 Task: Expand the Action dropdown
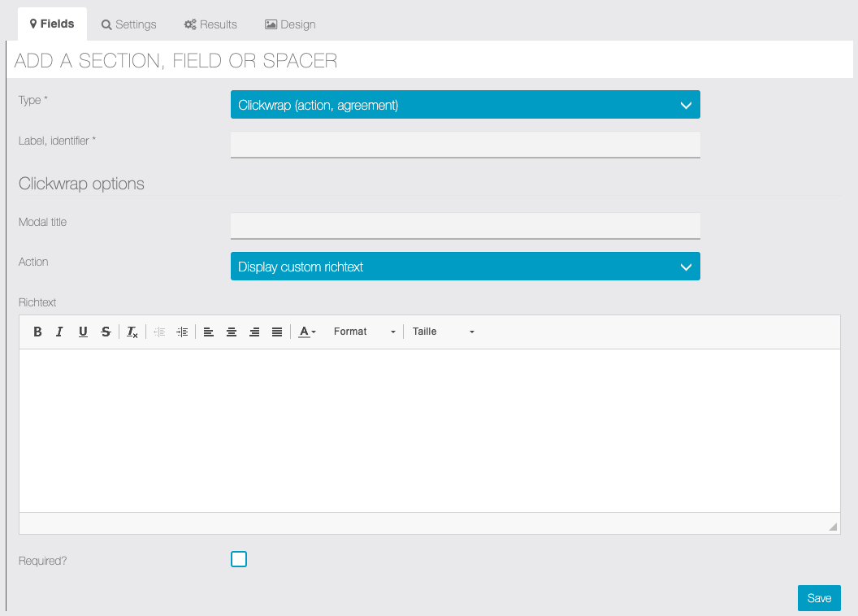pyautogui.click(x=465, y=267)
